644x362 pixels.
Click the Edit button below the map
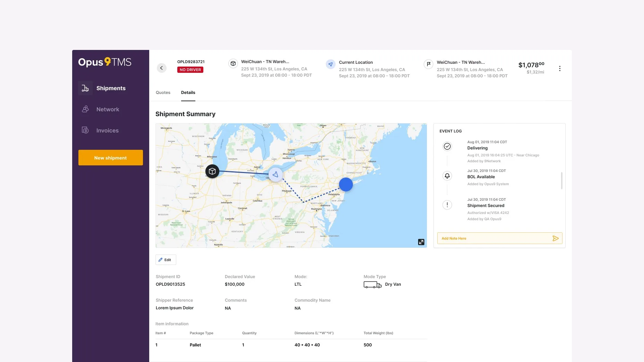click(x=166, y=260)
